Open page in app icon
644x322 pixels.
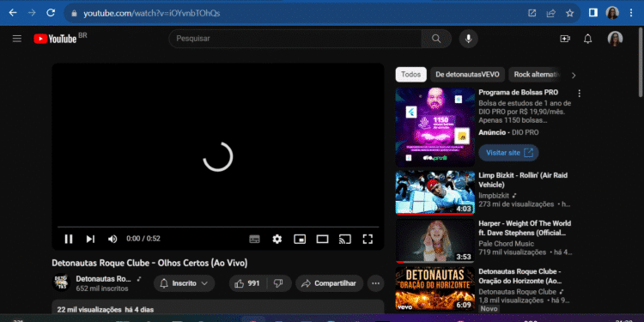click(x=532, y=13)
